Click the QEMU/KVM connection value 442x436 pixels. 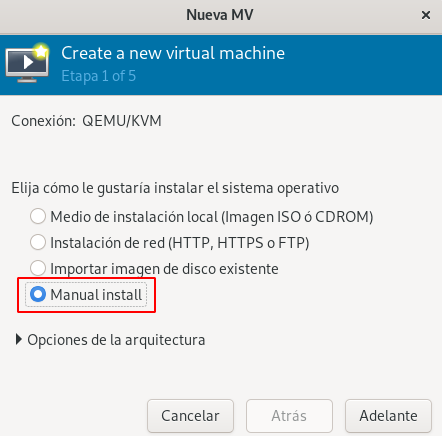pos(122,121)
